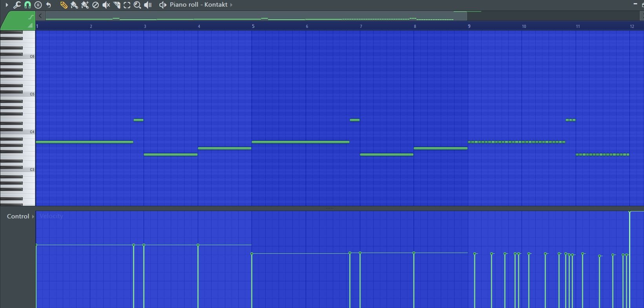This screenshot has height=308, width=644.
Task: Click bar 4 on the timeline ruler
Action: coord(199,26)
